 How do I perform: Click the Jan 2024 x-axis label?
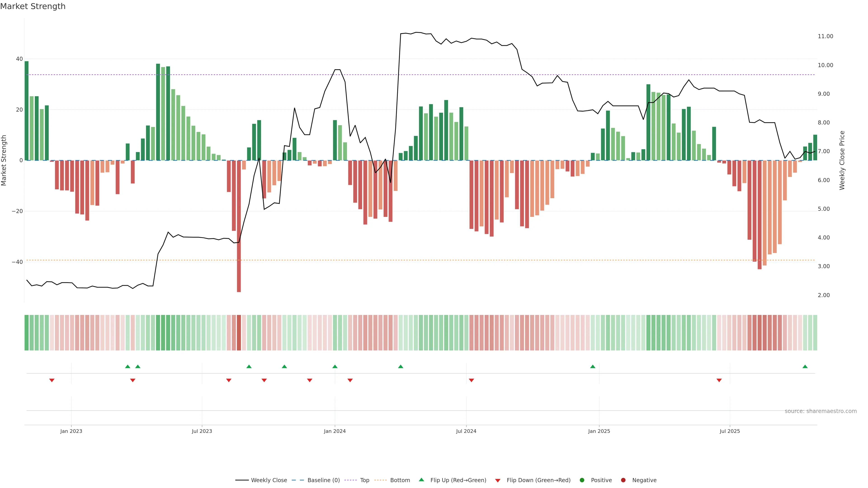335,431
